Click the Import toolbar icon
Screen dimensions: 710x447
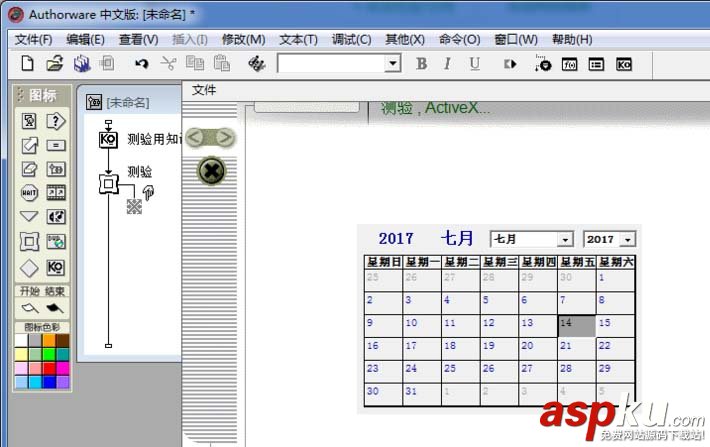107,64
